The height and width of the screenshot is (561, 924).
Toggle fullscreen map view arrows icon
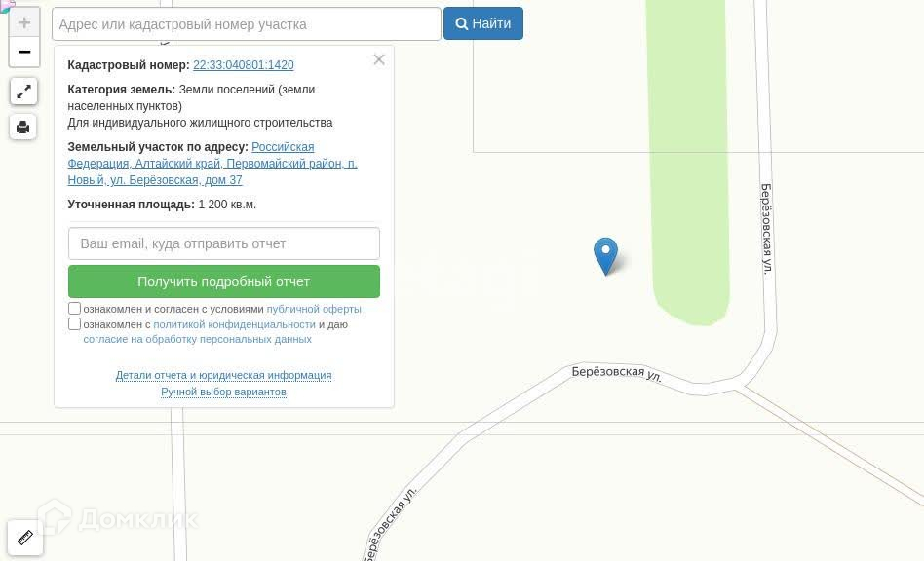point(23,92)
